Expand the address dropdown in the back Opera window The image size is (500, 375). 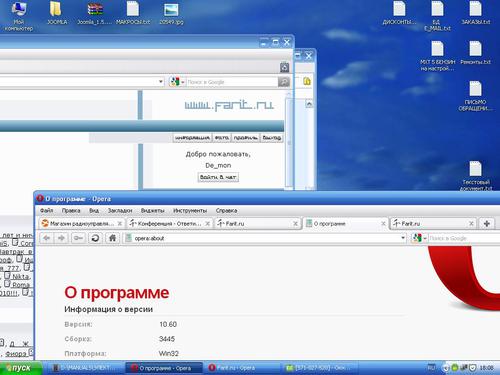[161, 82]
